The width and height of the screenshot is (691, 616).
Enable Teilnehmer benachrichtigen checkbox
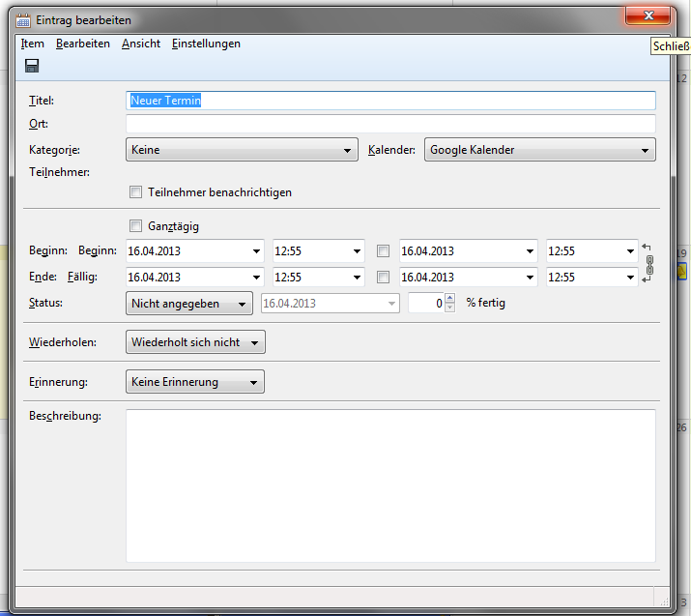tap(135, 191)
